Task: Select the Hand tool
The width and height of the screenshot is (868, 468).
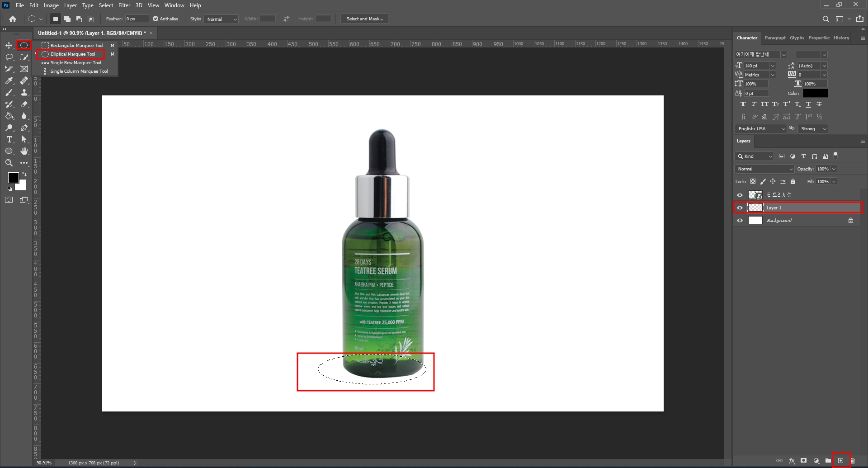Action: point(24,151)
